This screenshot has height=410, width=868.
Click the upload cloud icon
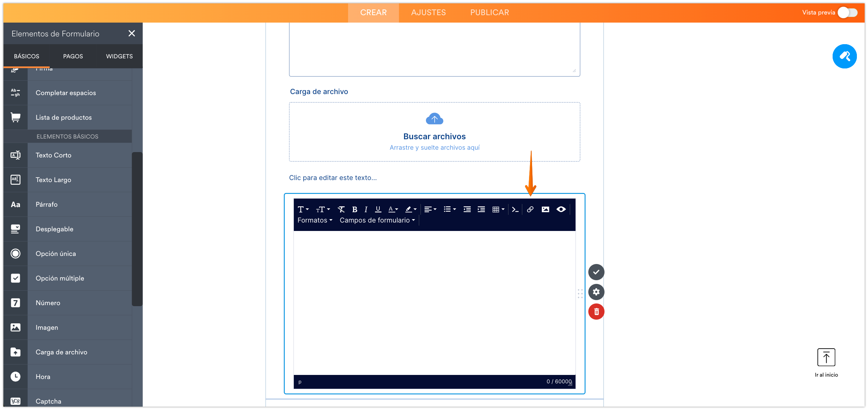pyautogui.click(x=434, y=119)
